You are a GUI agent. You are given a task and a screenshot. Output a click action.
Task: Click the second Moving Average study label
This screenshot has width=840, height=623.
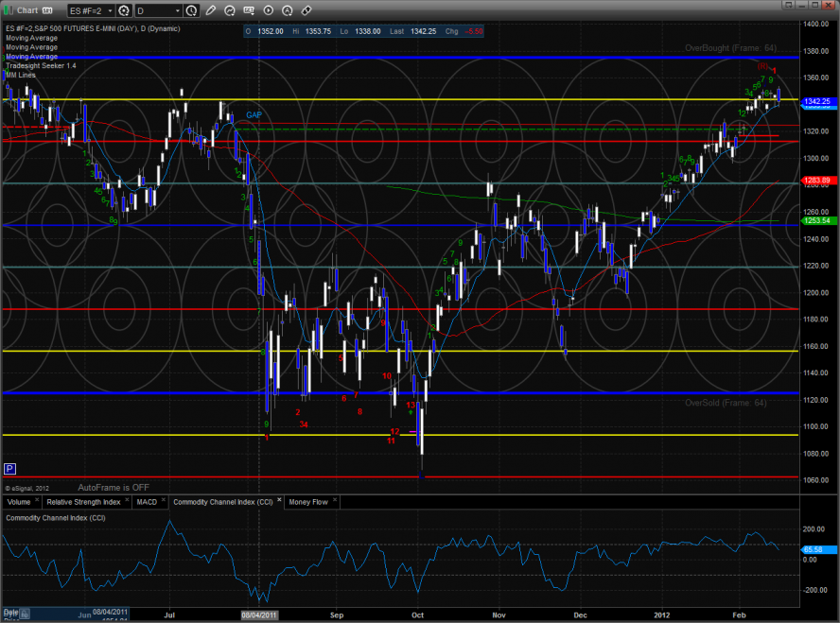point(31,47)
